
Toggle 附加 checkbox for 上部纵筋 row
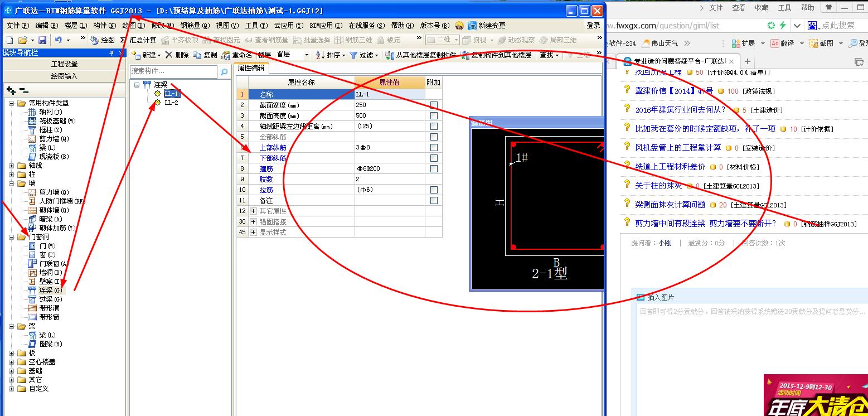coord(434,147)
